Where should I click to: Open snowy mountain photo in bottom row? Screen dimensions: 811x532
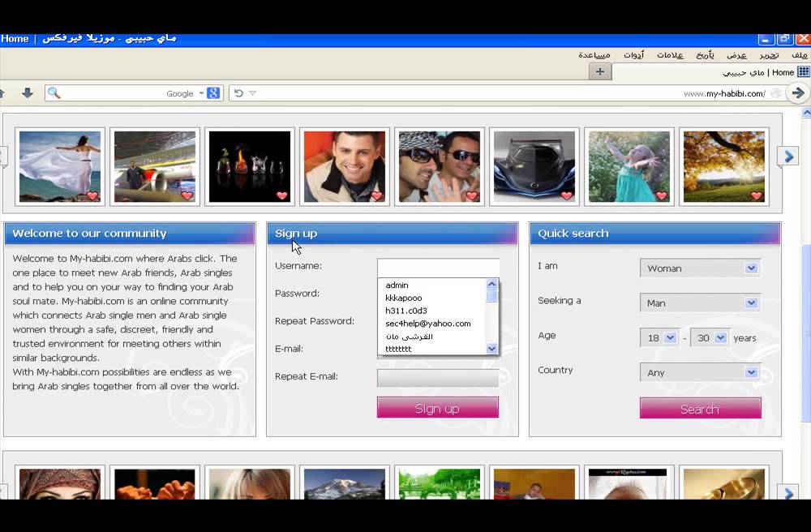345,484
